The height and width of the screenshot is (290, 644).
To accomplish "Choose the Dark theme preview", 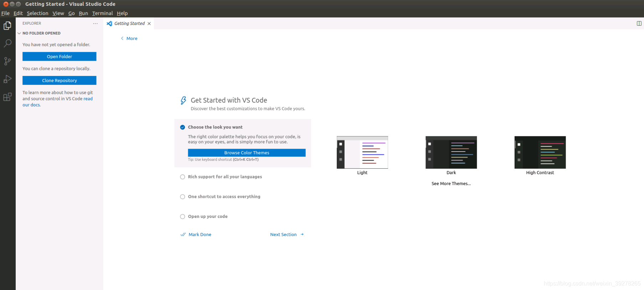I will coord(451,152).
